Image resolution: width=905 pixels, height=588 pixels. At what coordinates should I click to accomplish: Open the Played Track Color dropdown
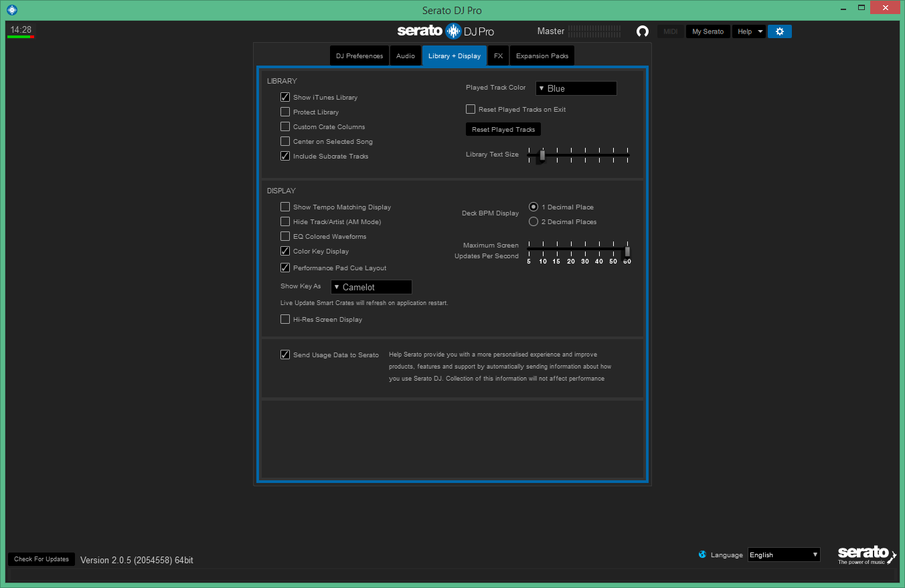tap(576, 88)
